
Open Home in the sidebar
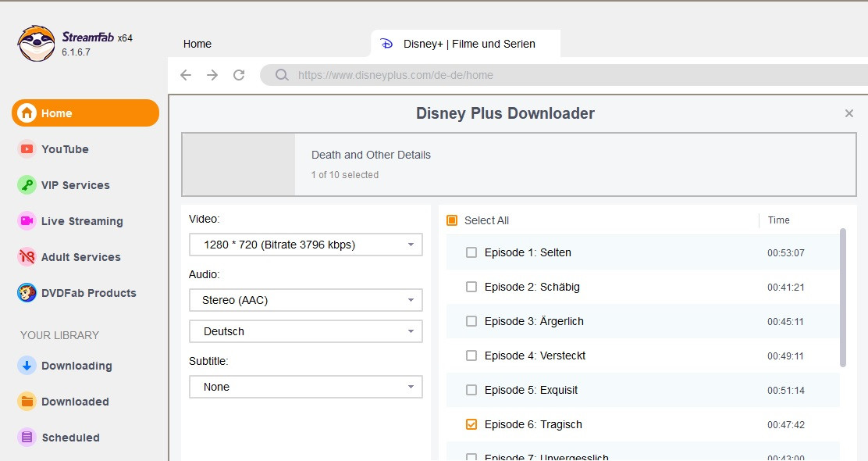click(x=85, y=113)
